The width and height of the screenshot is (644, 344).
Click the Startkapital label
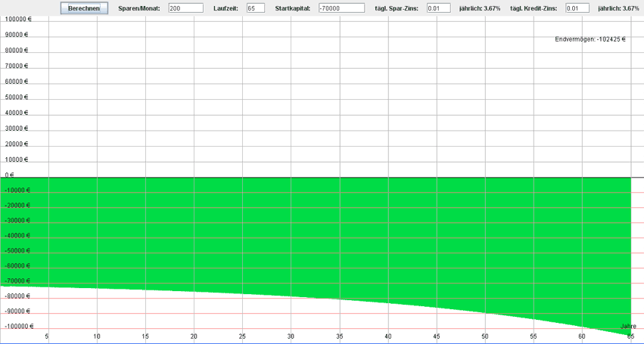point(293,8)
